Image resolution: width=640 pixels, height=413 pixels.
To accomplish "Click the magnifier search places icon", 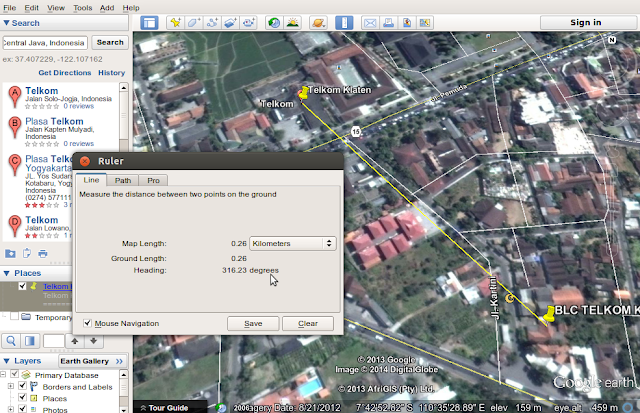I will click(11, 341).
